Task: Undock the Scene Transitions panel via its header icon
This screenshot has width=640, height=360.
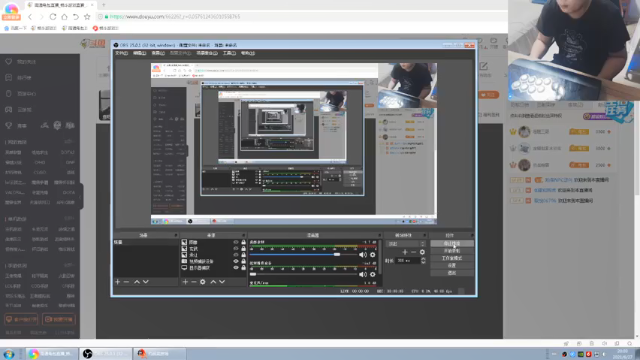Action: click(x=424, y=236)
